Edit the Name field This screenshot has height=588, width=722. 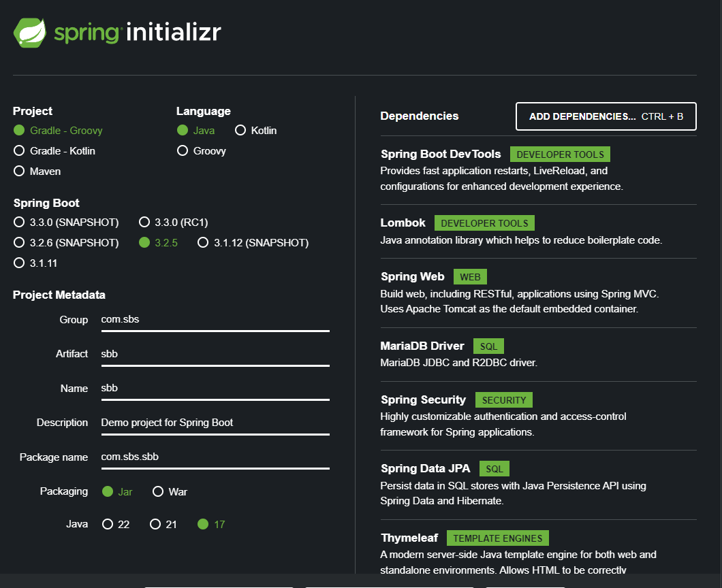215,389
